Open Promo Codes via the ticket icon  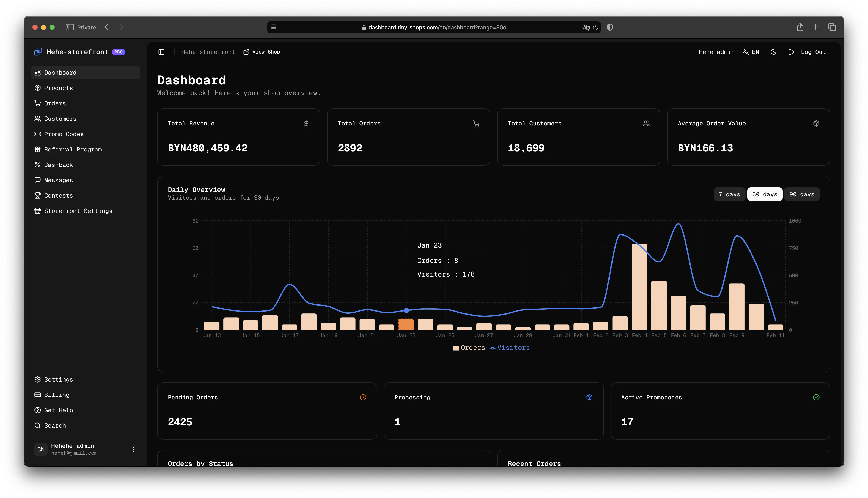point(38,134)
